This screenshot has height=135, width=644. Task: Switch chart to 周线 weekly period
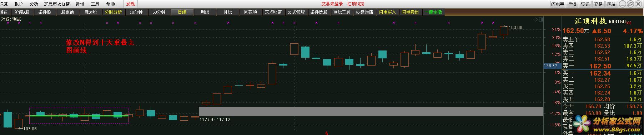pos(205,12)
